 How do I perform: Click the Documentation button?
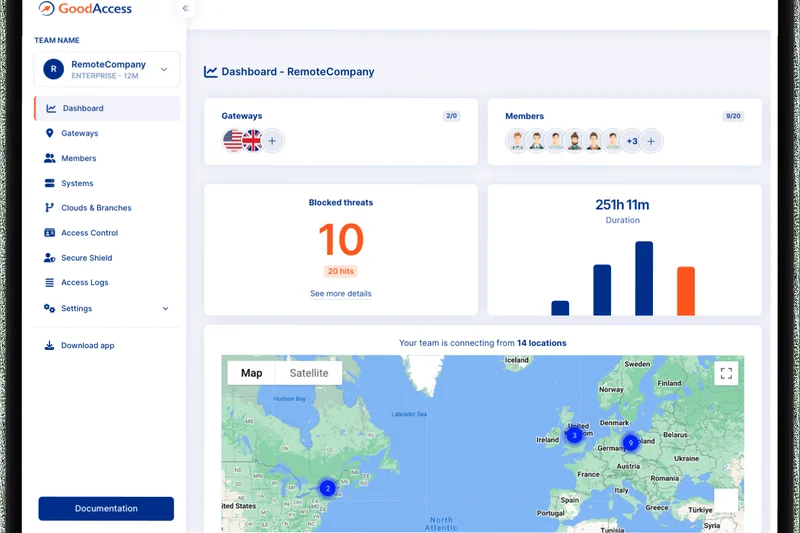click(106, 508)
